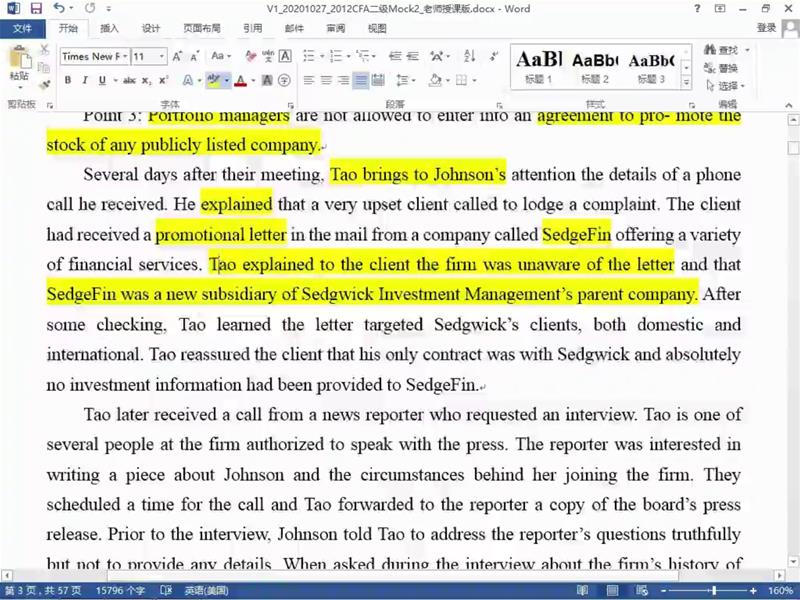Apply the 标题 1 heading style
800x600 pixels.
pyautogui.click(x=539, y=66)
